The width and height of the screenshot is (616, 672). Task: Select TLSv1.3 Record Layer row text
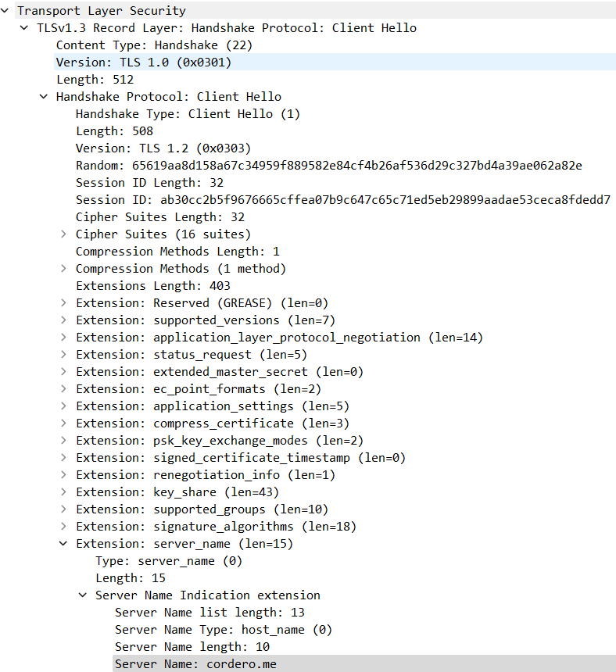click(227, 28)
